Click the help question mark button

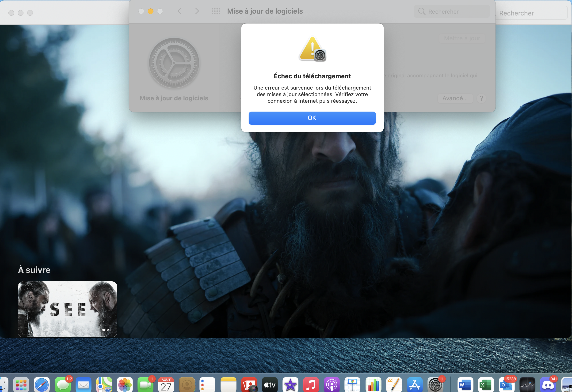(481, 98)
